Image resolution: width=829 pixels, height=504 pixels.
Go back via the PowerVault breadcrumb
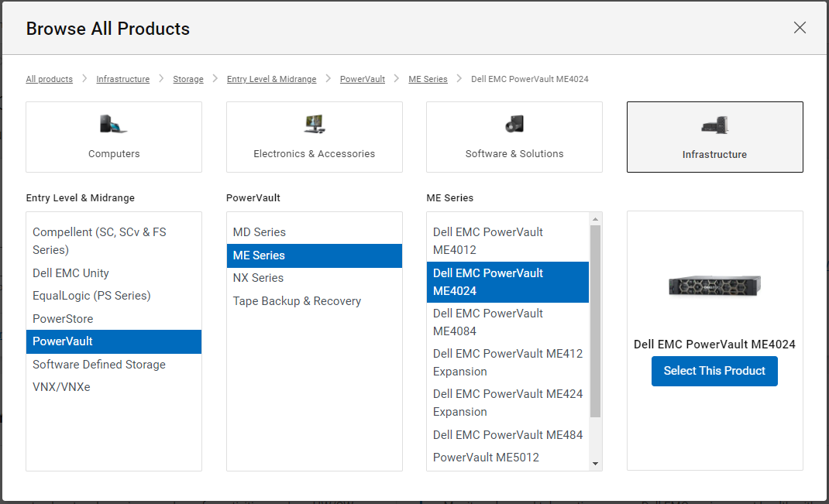(362, 78)
